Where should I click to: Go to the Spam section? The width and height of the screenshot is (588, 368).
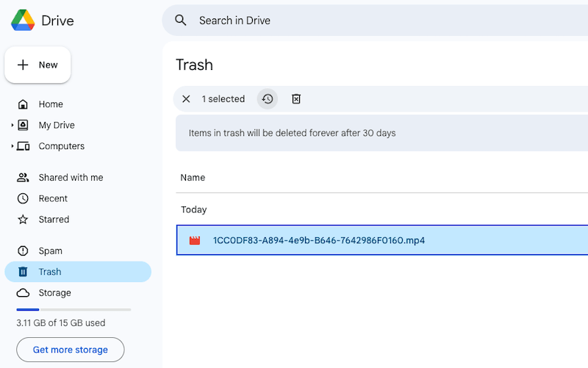click(50, 251)
